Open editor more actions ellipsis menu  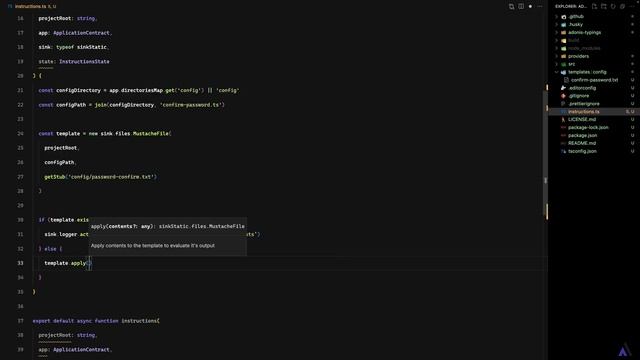tap(540, 7)
